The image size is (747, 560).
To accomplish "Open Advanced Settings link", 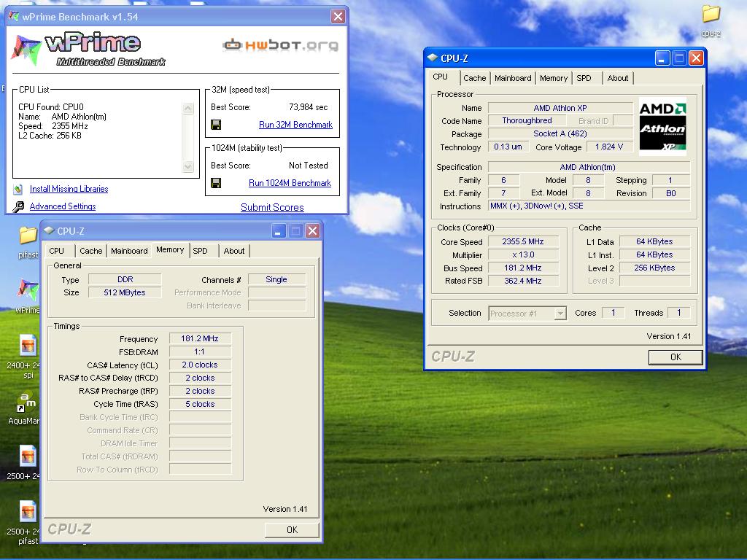I will coord(63,206).
